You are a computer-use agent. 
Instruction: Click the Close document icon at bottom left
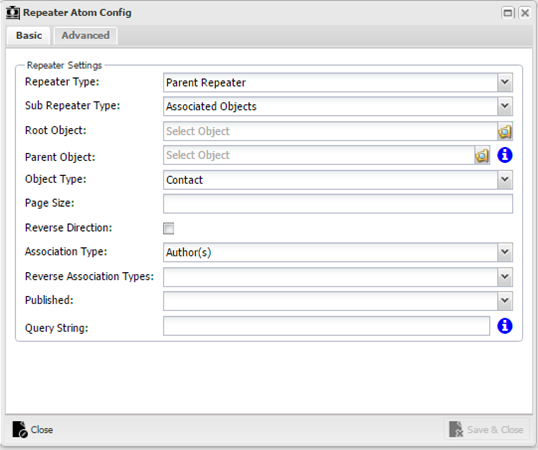[20, 429]
